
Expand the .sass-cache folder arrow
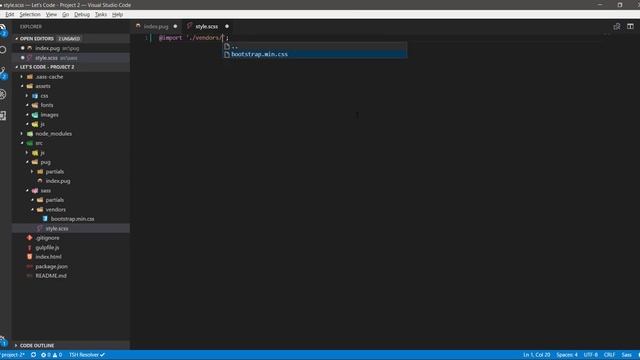point(22,77)
